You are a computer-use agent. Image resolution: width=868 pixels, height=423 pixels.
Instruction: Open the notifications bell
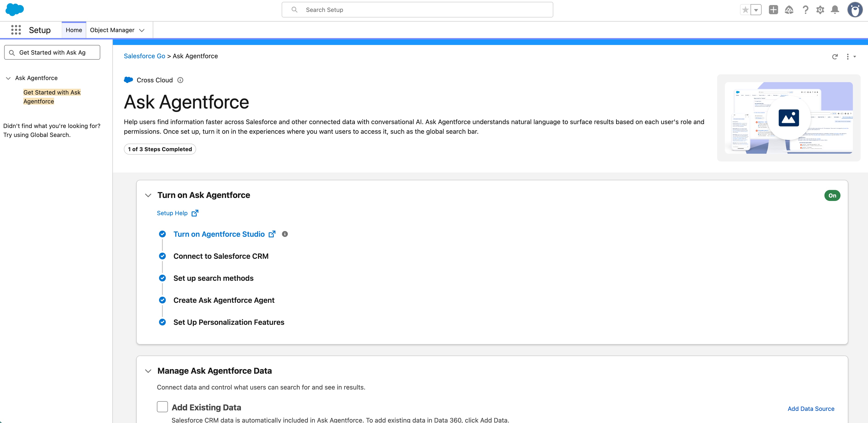(x=835, y=10)
